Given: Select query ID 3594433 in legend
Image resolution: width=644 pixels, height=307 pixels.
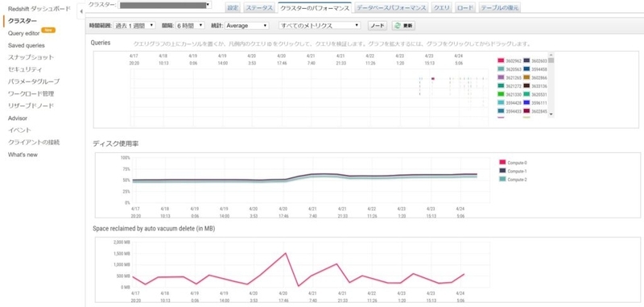Looking at the screenshot, I should pos(514,111).
